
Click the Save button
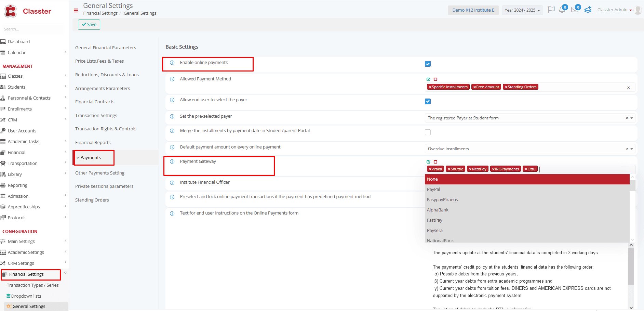pos(89,25)
